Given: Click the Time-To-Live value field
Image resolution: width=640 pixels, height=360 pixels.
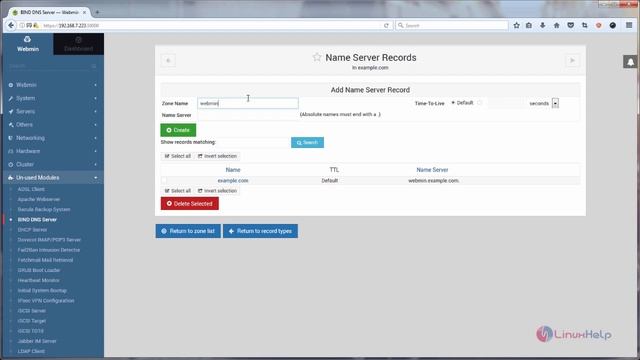Looking at the screenshot, I should click(507, 103).
